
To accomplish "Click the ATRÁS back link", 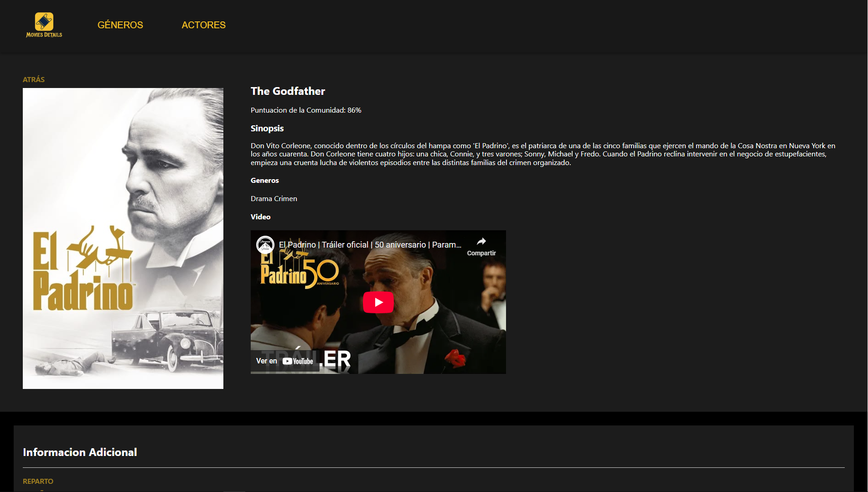I will click(34, 79).
